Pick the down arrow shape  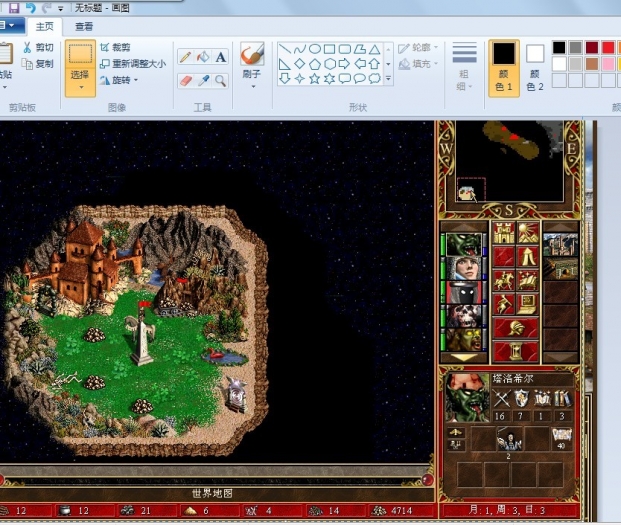(285, 78)
